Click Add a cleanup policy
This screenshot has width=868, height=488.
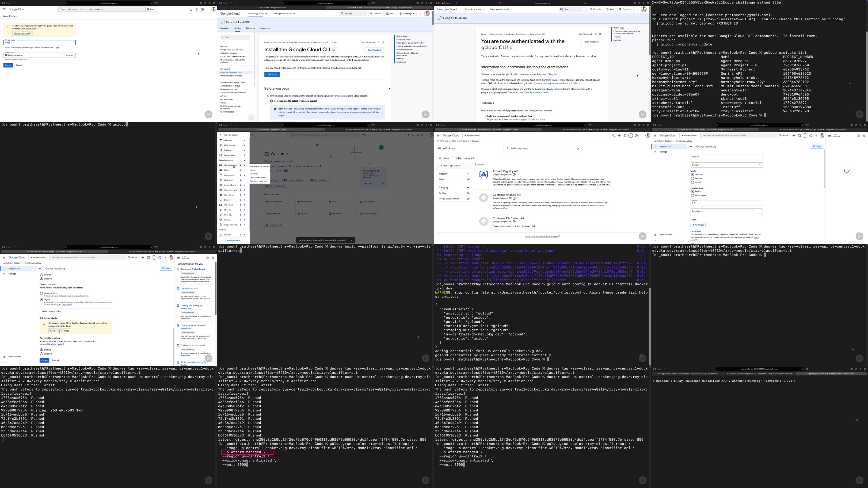(x=52, y=312)
